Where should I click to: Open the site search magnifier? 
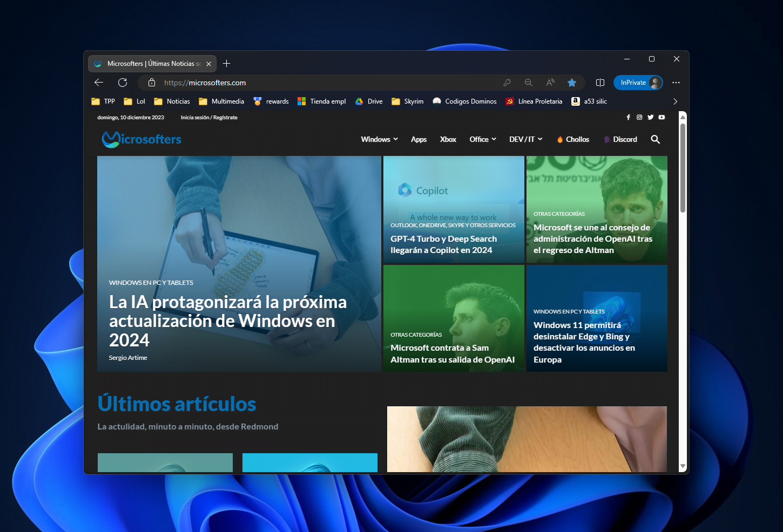click(655, 139)
